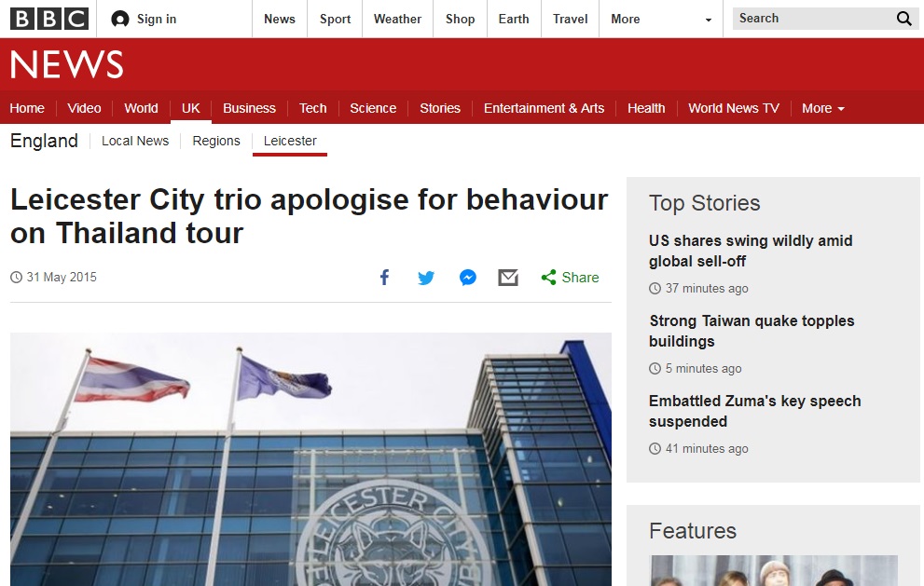Click the Sign in profile icon
Viewport: 924px width, 586px height.
(x=120, y=20)
